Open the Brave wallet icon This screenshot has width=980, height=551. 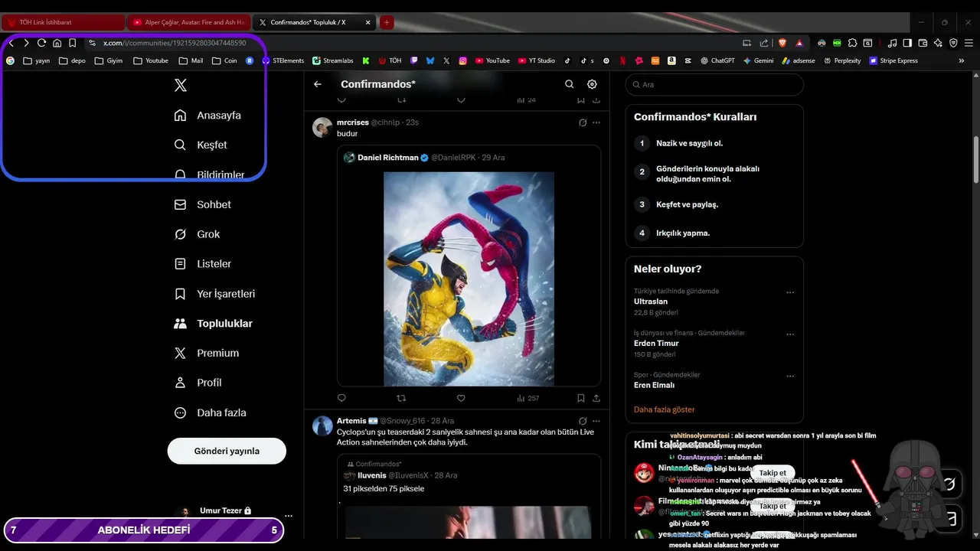click(x=923, y=43)
